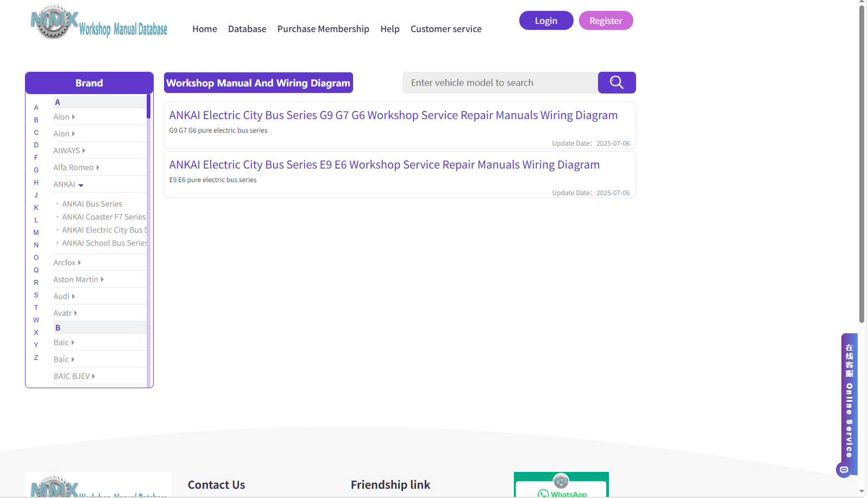
Task: Jump to letter X in alphabet index
Action: point(36,333)
